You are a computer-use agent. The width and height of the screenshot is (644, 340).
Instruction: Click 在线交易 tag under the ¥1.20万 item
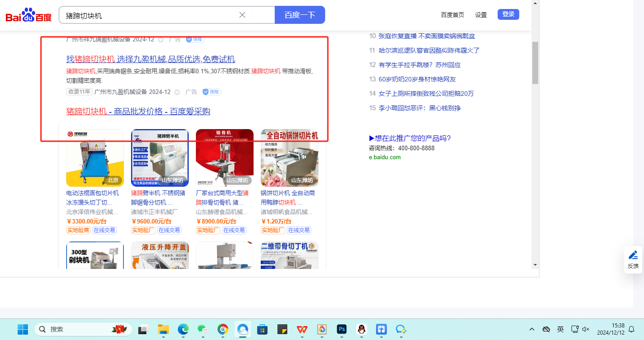coord(299,230)
